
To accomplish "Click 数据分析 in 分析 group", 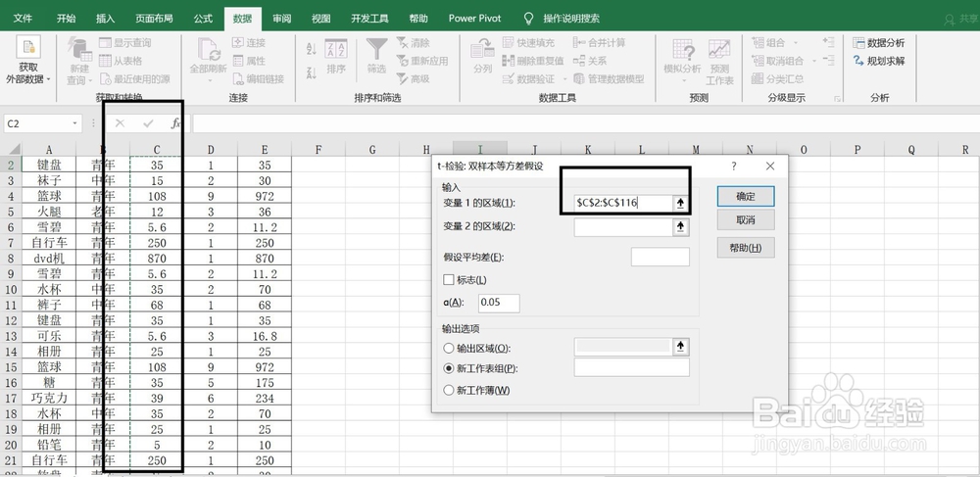I will [x=879, y=42].
